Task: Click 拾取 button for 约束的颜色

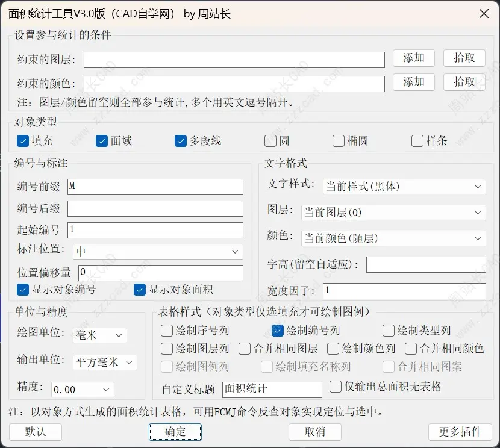Action: point(464,82)
